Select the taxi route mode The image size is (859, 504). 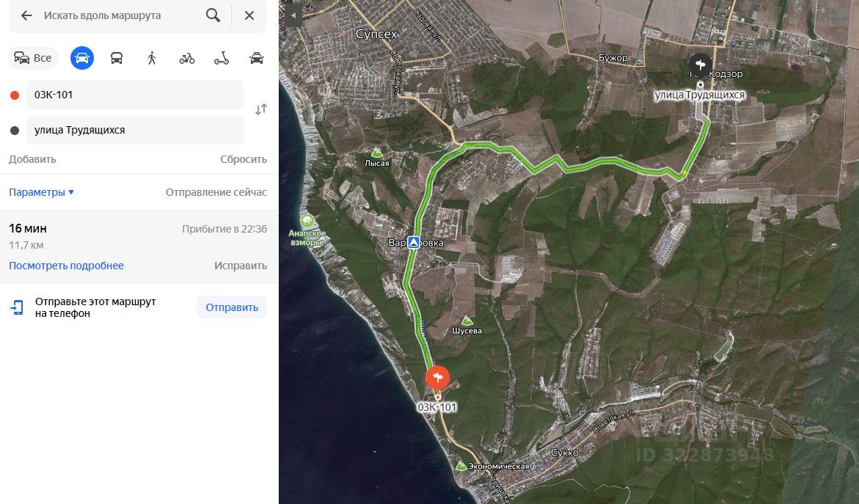[257, 58]
